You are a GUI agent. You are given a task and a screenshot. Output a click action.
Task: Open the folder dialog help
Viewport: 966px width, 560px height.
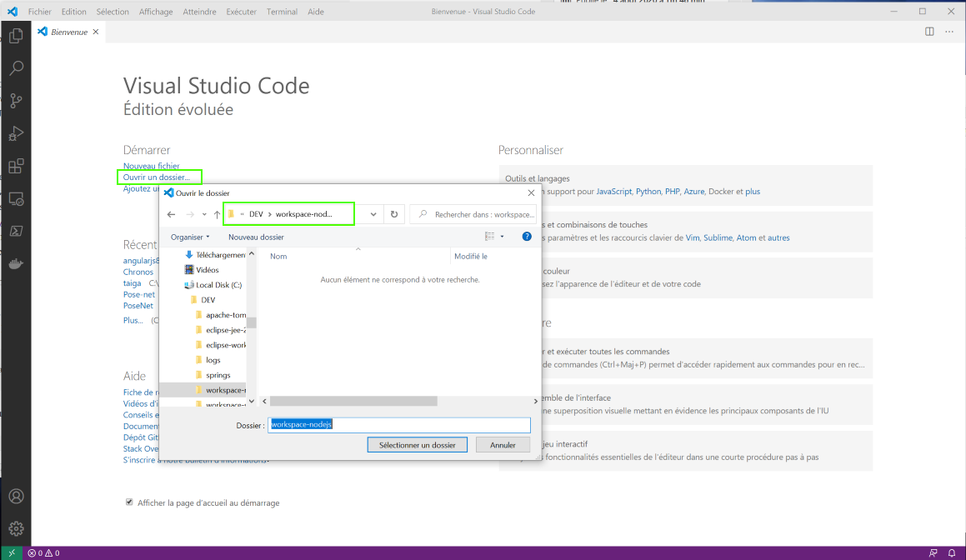point(527,237)
